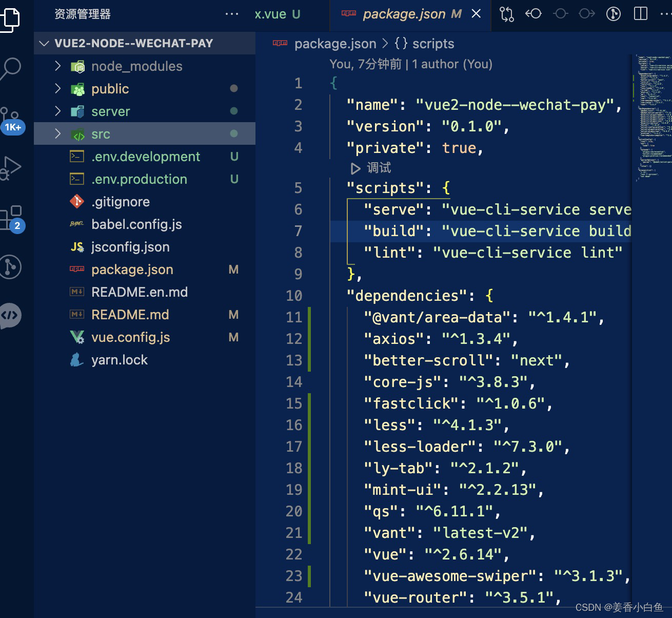Click the "dependencies" key on line 10
This screenshot has width=672, height=618.
[410, 296]
